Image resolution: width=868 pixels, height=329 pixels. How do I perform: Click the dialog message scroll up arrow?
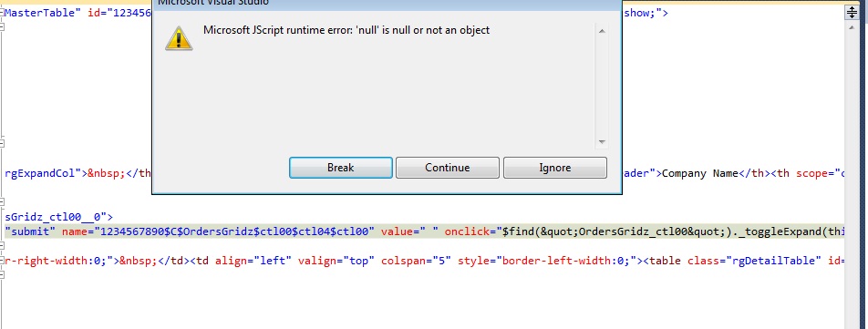tap(602, 31)
